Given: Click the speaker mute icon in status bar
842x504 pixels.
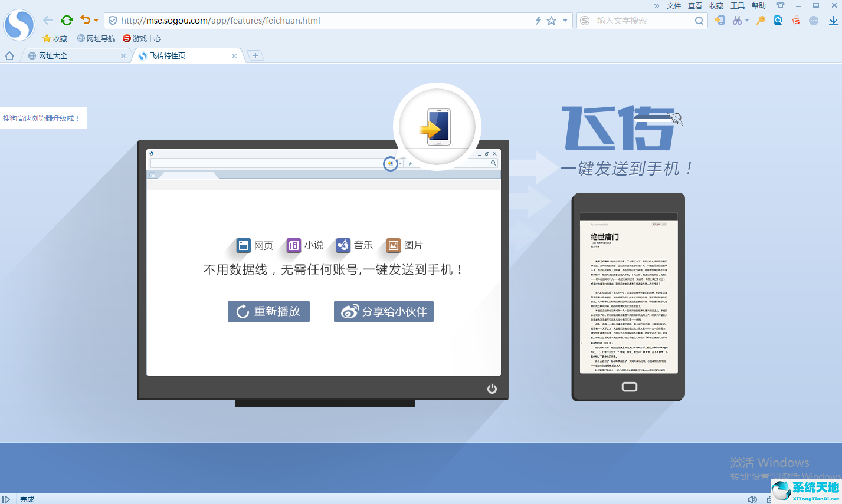Looking at the screenshot, I should click(752, 499).
